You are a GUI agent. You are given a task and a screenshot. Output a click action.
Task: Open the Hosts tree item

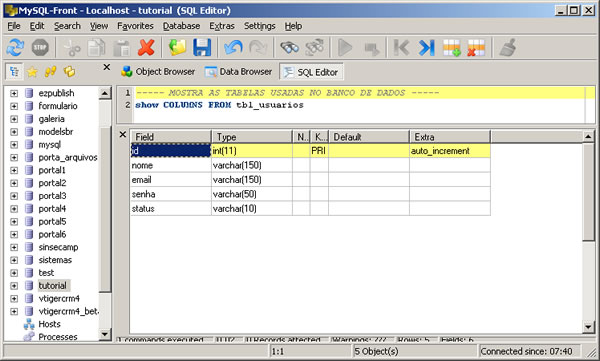point(49,324)
